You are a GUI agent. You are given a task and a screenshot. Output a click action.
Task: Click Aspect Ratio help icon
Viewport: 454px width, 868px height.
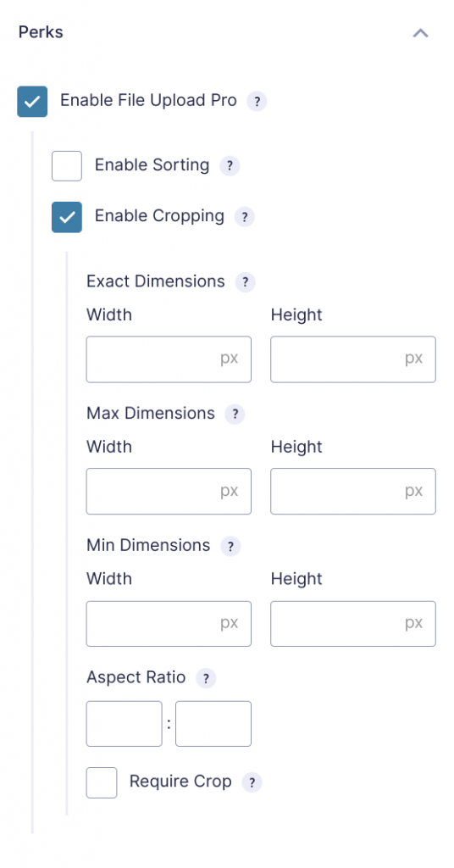pos(206,678)
